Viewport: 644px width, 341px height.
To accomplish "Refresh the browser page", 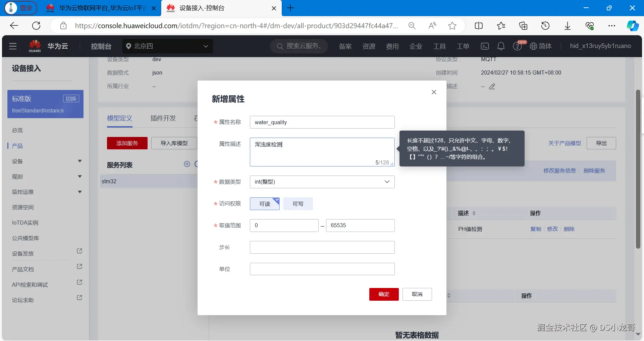I will [x=36, y=26].
